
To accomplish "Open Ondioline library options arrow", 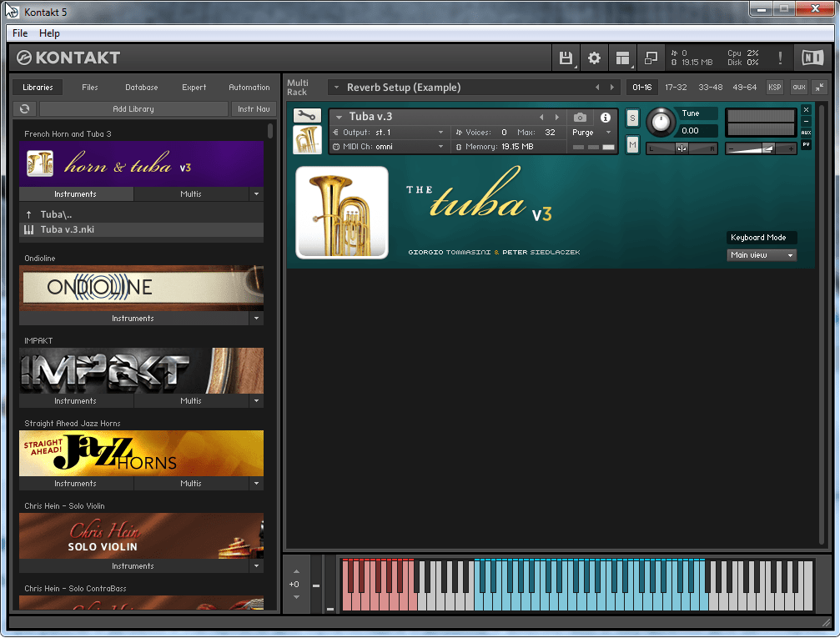I will [x=257, y=319].
